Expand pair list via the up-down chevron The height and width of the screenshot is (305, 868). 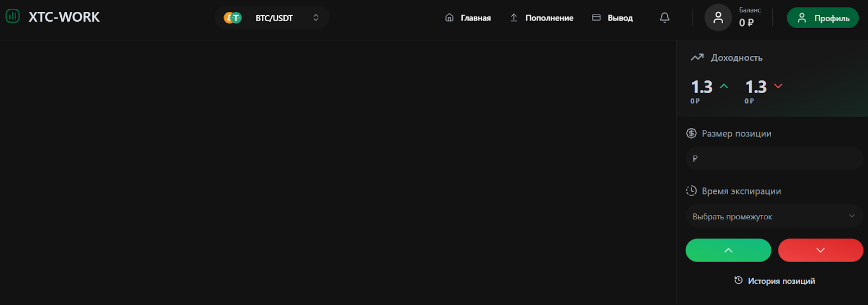point(316,18)
